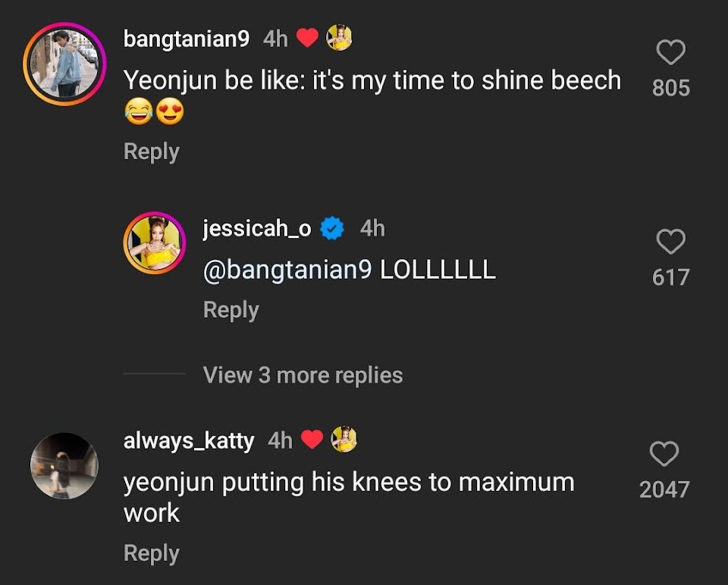728x585 pixels.
Task: Open always_katty's profile picture
Action: pos(64,466)
